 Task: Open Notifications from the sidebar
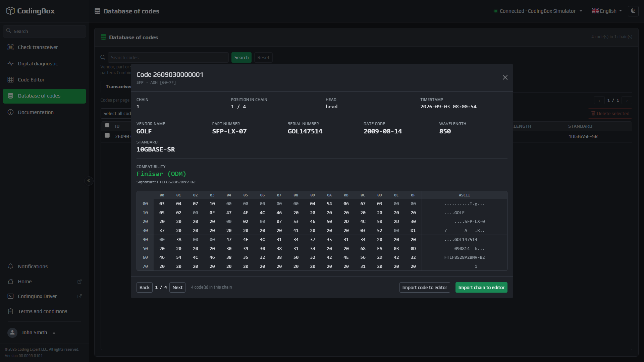pos(44,266)
